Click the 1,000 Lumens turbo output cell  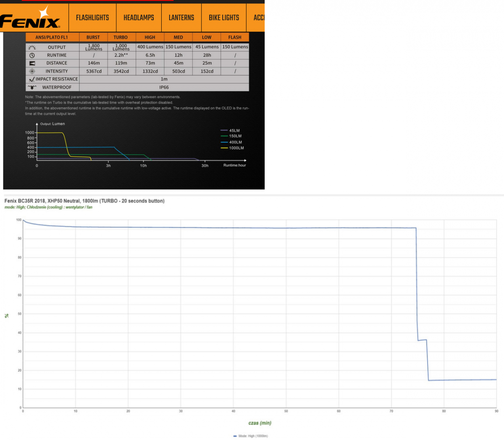121,47
